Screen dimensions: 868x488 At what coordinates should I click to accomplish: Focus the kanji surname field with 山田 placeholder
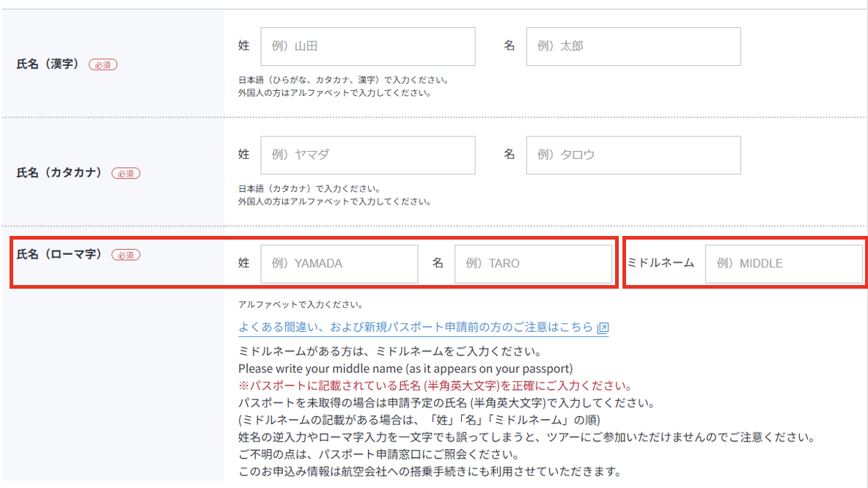pyautogui.click(x=367, y=46)
